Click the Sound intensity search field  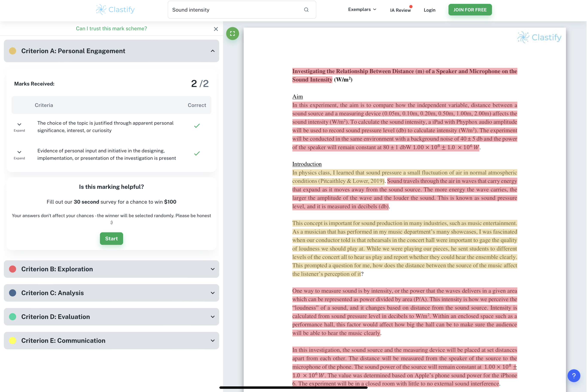pos(235,10)
